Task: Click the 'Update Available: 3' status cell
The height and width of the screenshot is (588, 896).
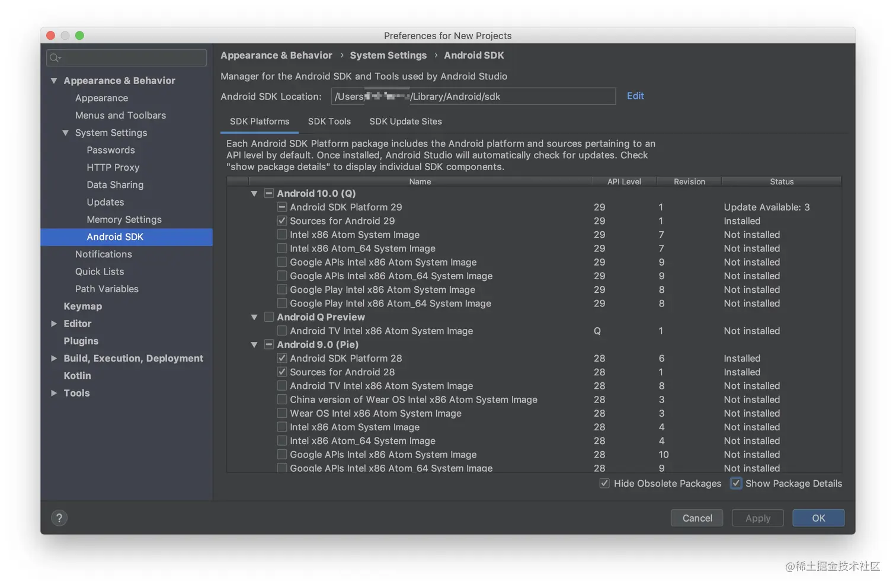Action: click(767, 207)
